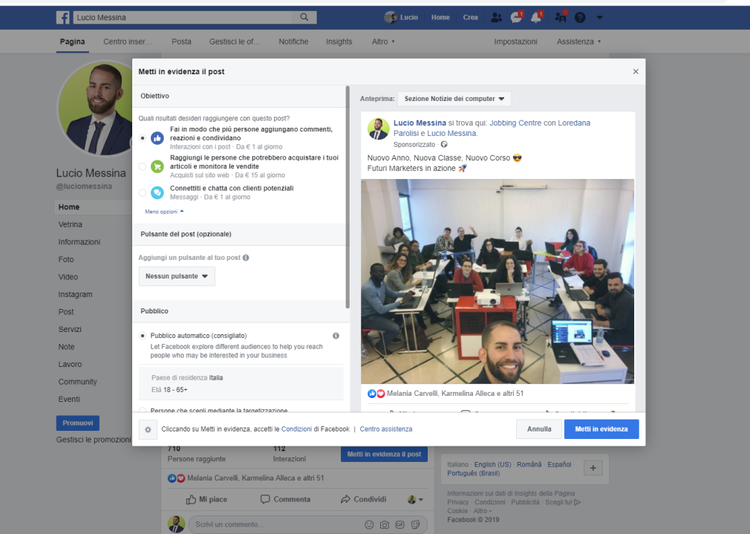Click the search magnifier icon

coord(304,17)
